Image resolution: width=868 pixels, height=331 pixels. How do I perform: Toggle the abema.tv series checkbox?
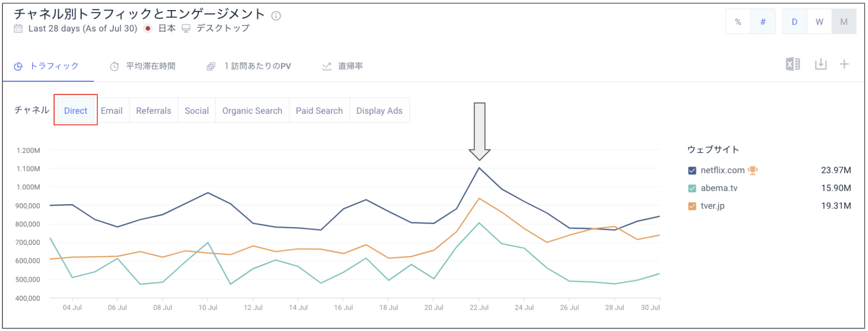[x=692, y=188]
